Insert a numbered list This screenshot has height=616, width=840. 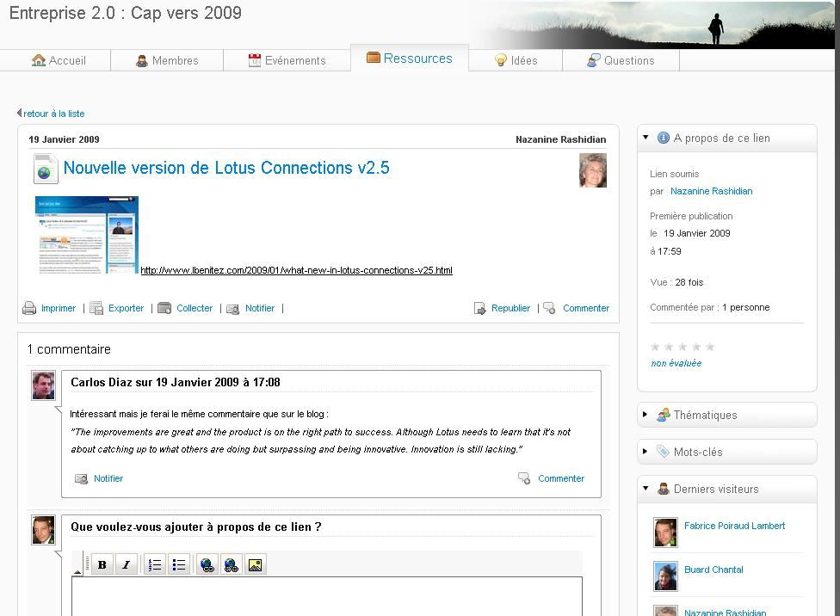(x=155, y=564)
